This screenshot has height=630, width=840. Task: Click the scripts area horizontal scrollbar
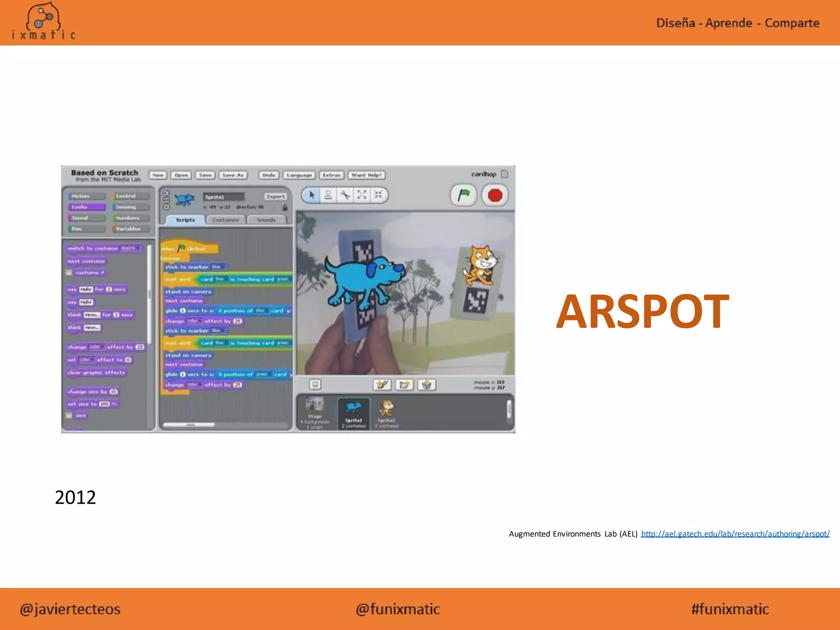[x=189, y=425]
